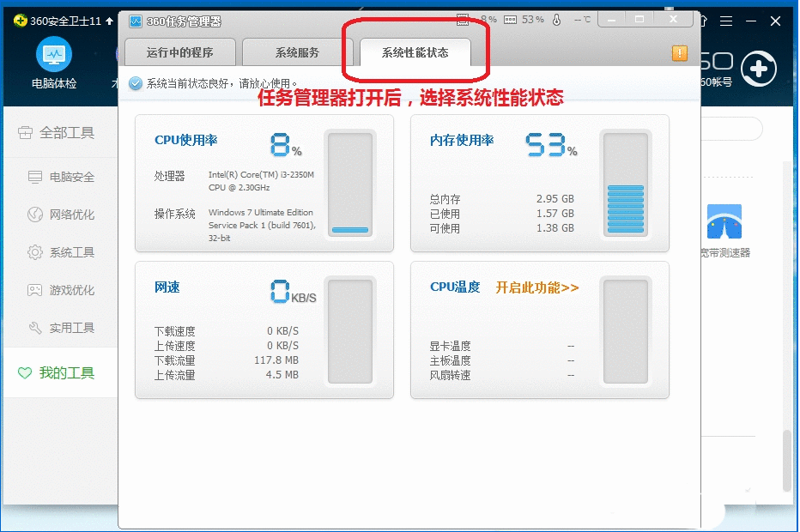Select 我的工具 heart item in sidebar

tap(56, 372)
